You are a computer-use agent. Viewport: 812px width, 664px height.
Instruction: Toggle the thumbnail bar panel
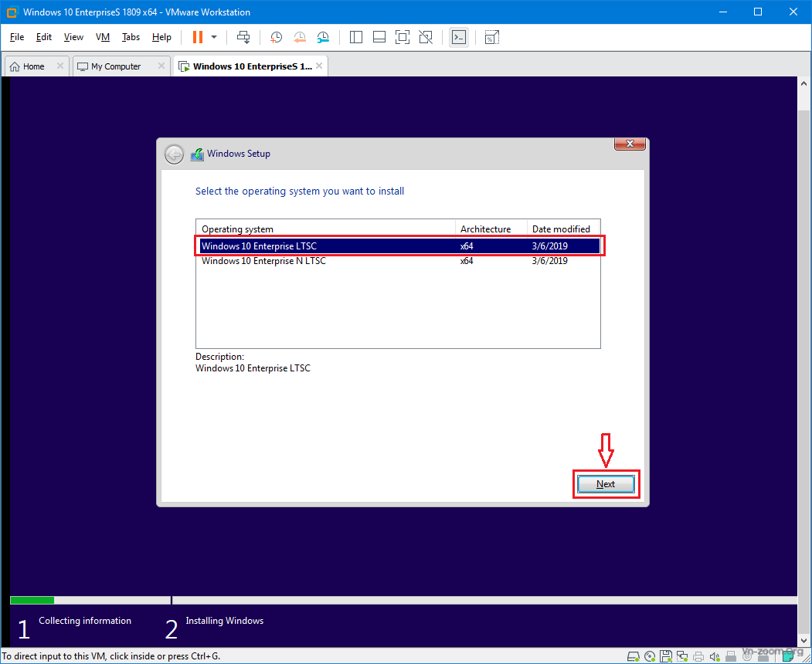click(x=379, y=37)
